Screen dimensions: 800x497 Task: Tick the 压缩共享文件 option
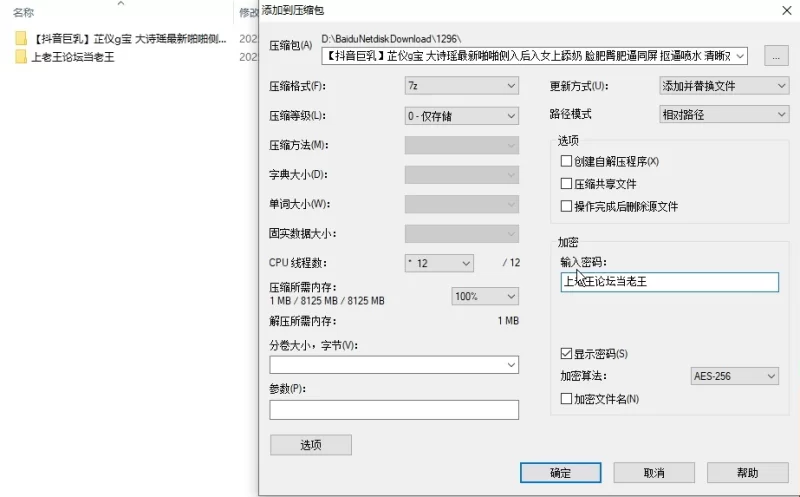[566, 184]
